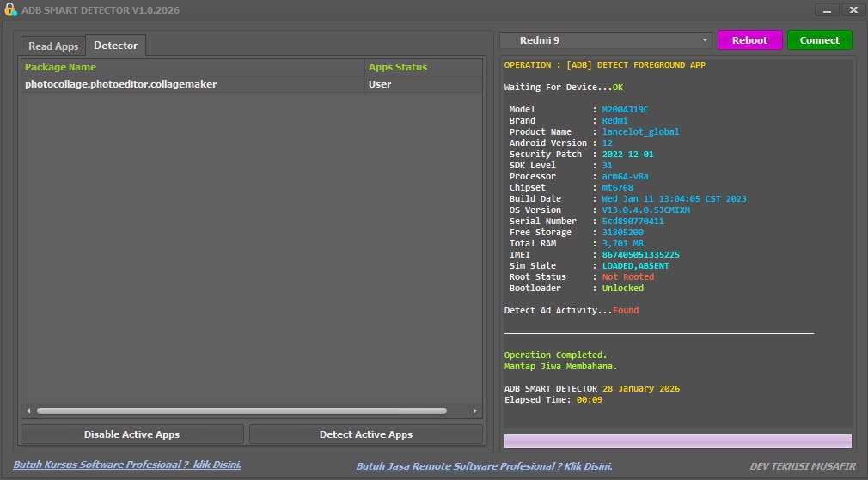Select the Detector tab
Image resolution: width=868 pixels, height=480 pixels.
[x=115, y=46]
